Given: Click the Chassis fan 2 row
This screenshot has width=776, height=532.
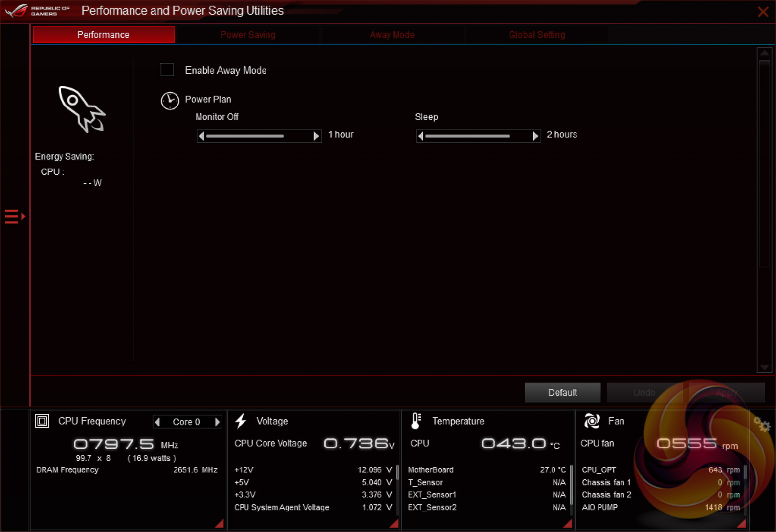Looking at the screenshot, I should click(661, 495).
